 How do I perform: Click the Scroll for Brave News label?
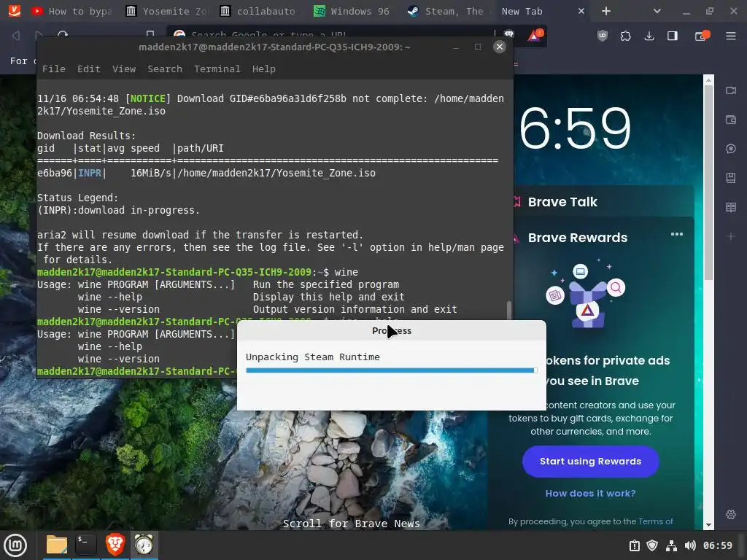coord(352,524)
